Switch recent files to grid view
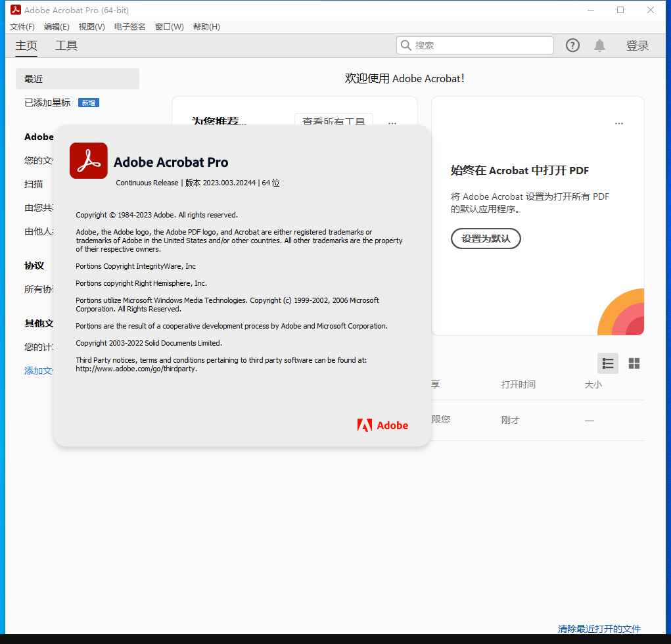 634,363
